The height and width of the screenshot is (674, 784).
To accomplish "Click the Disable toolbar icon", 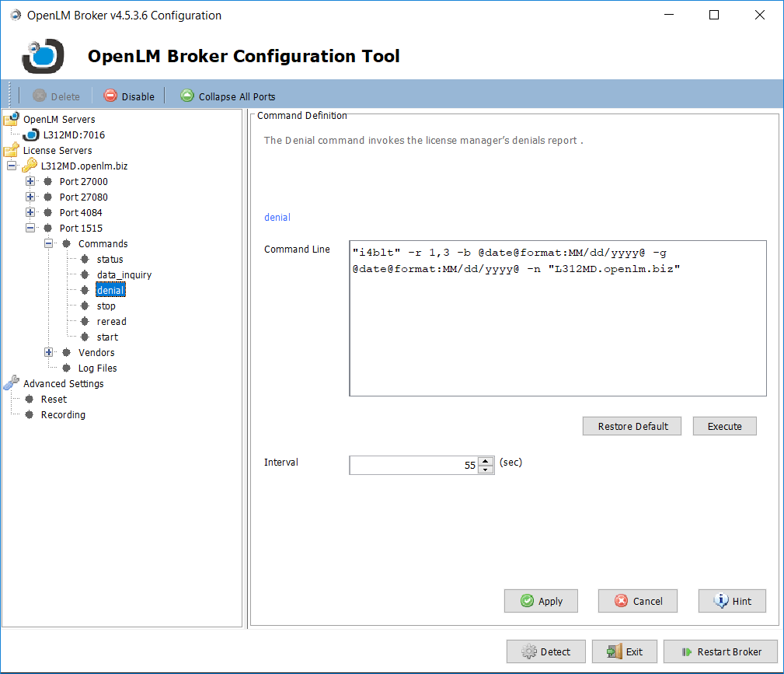I will point(110,96).
